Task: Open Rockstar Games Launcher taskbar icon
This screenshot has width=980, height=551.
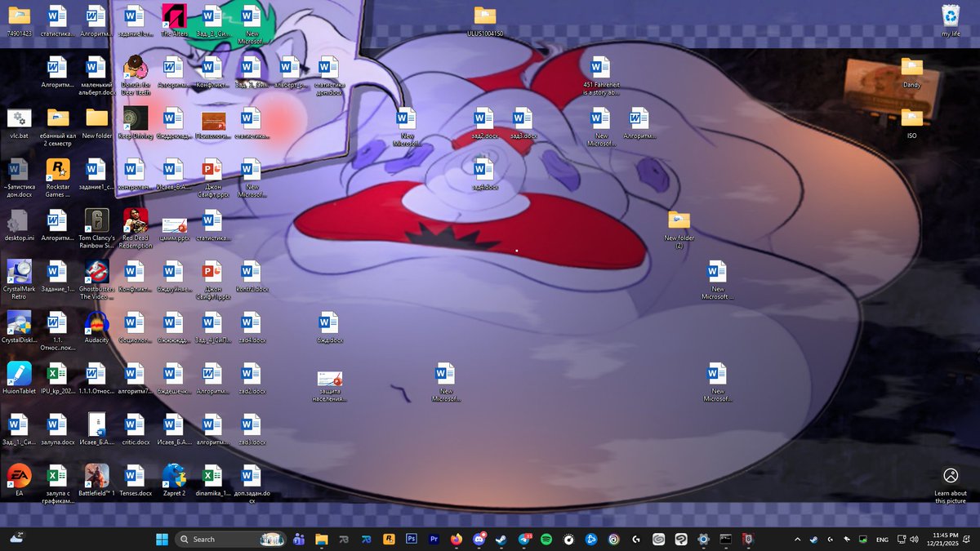Action: pyautogui.click(x=389, y=539)
